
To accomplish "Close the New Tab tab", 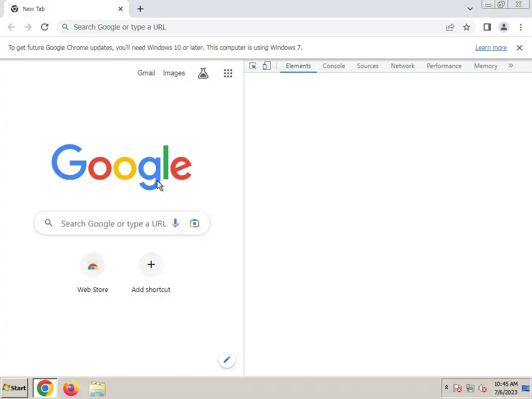I will tap(121, 9).
